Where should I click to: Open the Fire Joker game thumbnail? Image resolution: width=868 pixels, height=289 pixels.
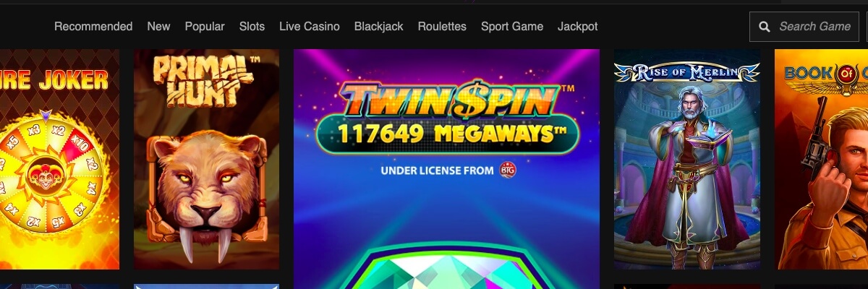59,159
